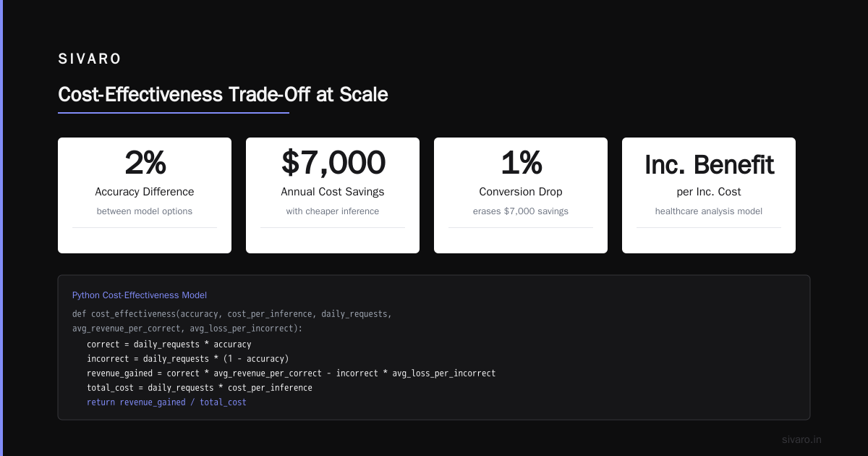Select the revenue_gained calculation line
Viewport: 868px width, 456px height.
coord(292,373)
